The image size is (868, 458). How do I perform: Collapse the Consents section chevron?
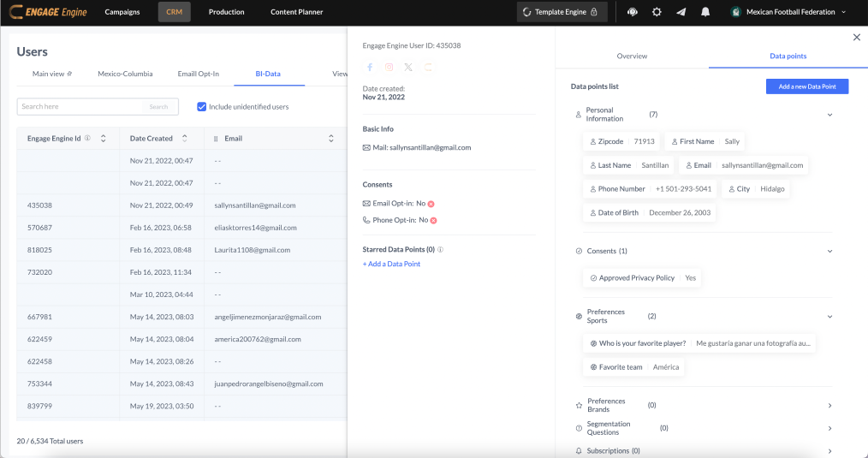pos(829,251)
